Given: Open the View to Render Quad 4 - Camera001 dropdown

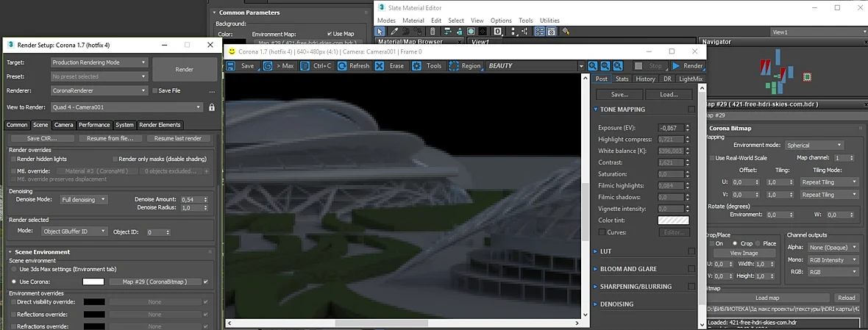Looking at the screenshot, I should (127, 107).
